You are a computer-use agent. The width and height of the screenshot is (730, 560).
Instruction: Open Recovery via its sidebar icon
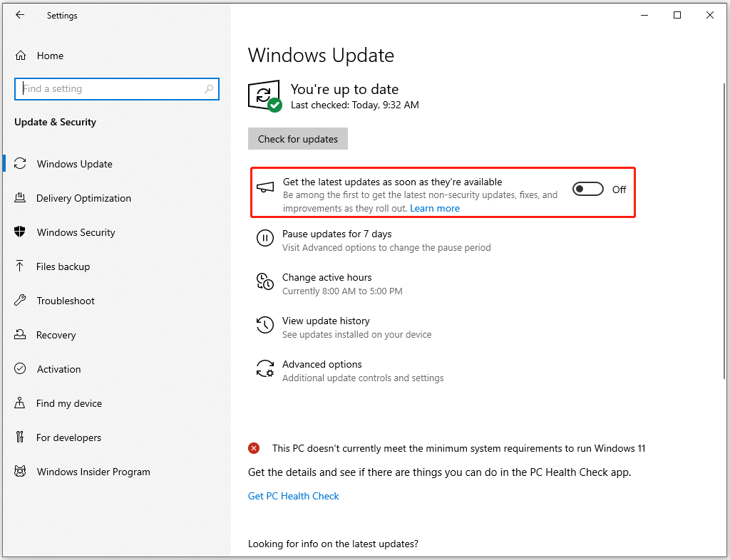(x=20, y=335)
